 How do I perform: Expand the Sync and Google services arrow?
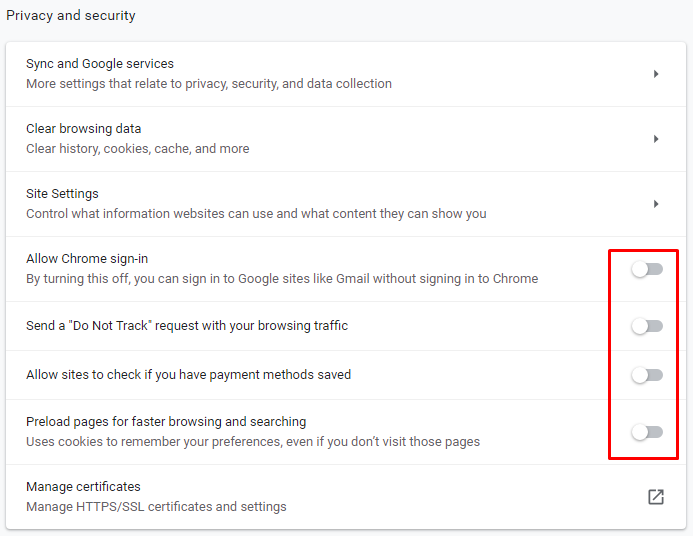[656, 74]
